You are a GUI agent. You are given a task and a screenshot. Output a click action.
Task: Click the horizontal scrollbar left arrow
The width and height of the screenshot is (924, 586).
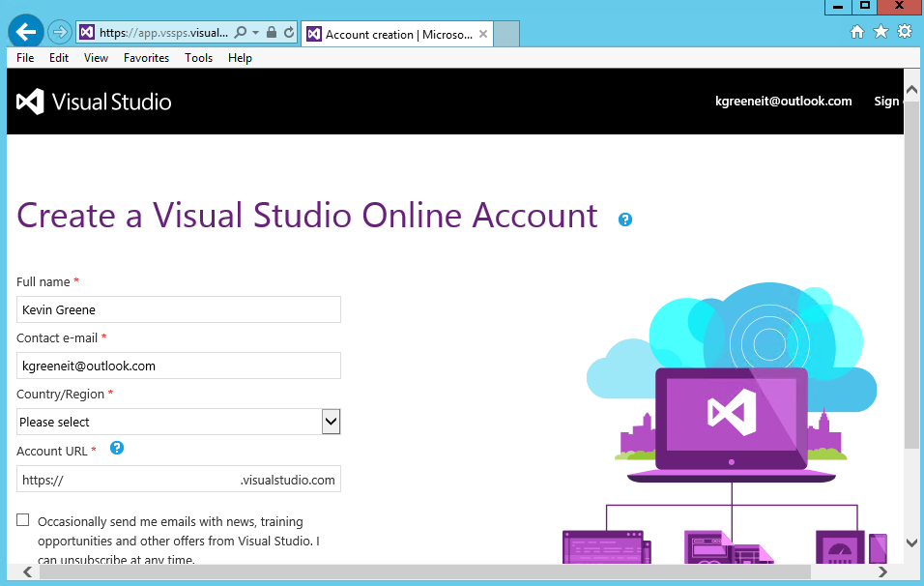point(27,571)
